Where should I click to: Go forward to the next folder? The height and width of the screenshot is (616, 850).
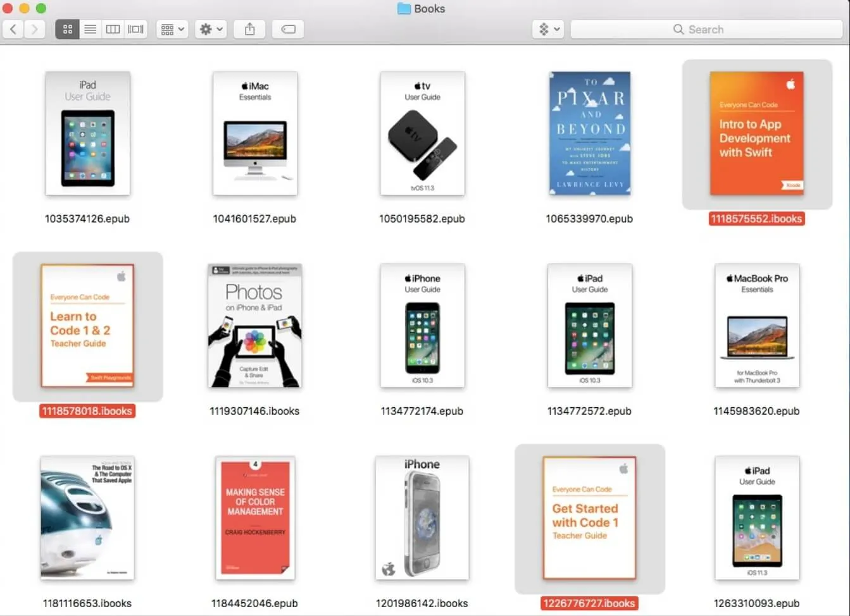[x=35, y=29]
